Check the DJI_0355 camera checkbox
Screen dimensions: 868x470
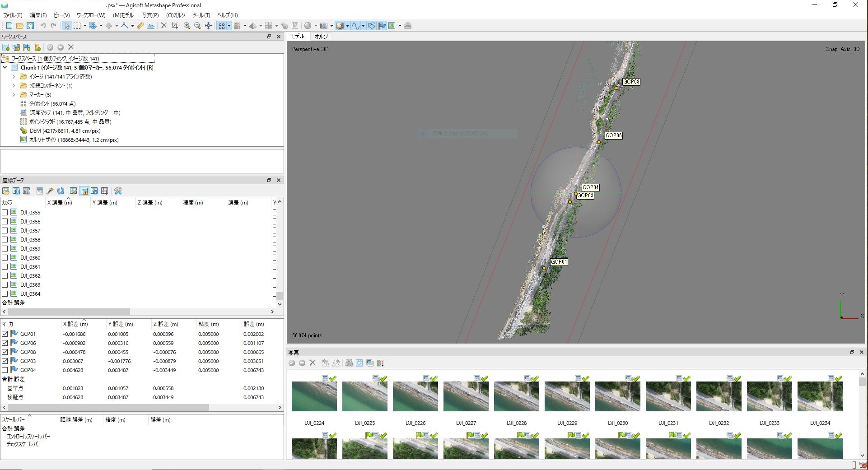[5, 213]
